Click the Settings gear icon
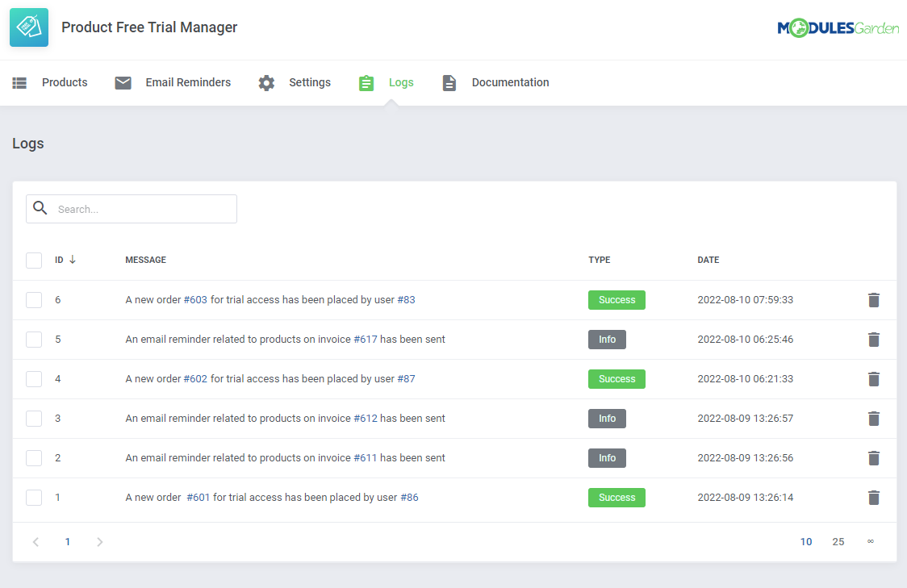907x588 pixels. point(266,83)
